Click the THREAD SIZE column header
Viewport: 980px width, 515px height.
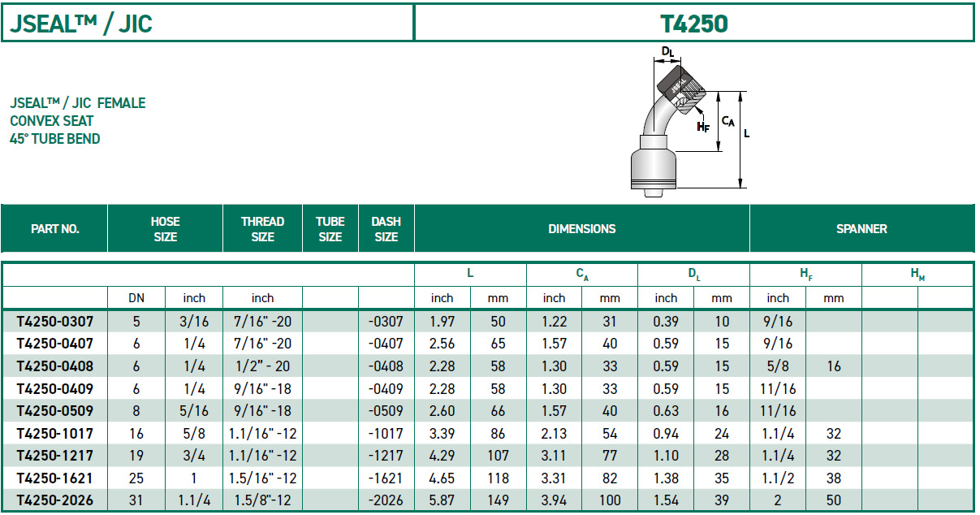[262, 229]
